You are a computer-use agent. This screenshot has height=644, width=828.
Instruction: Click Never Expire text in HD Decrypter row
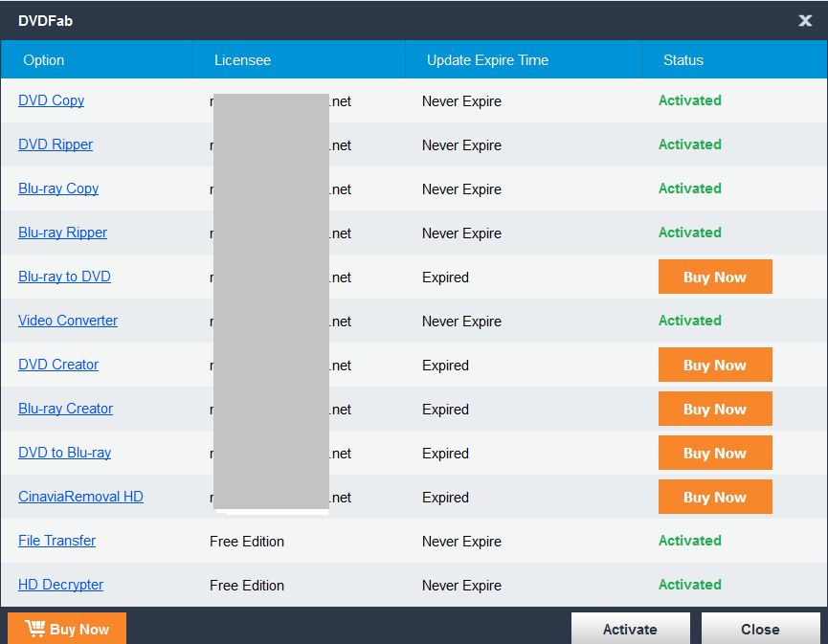(461, 586)
